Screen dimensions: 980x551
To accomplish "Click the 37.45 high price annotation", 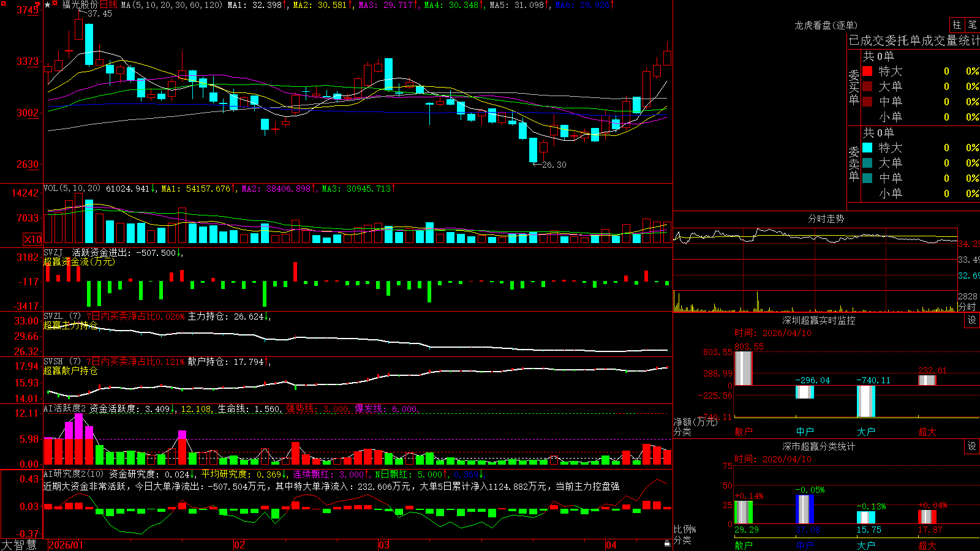I will pos(100,13).
